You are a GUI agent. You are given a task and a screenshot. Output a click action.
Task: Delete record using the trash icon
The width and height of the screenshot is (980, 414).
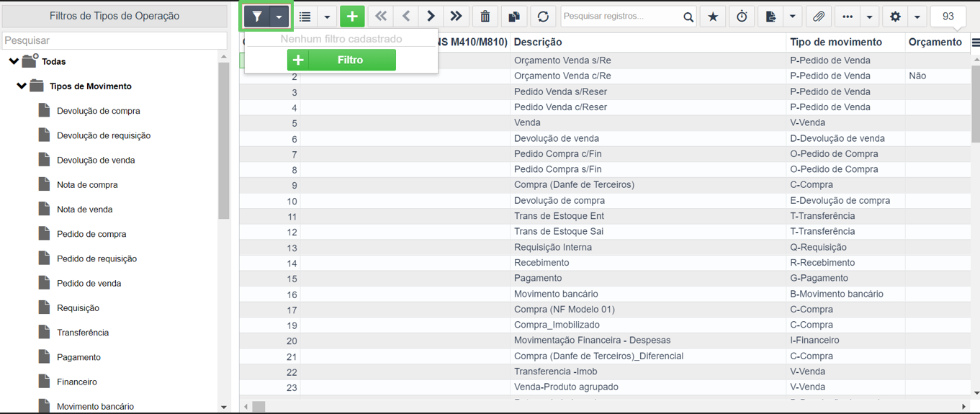pyautogui.click(x=485, y=17)
